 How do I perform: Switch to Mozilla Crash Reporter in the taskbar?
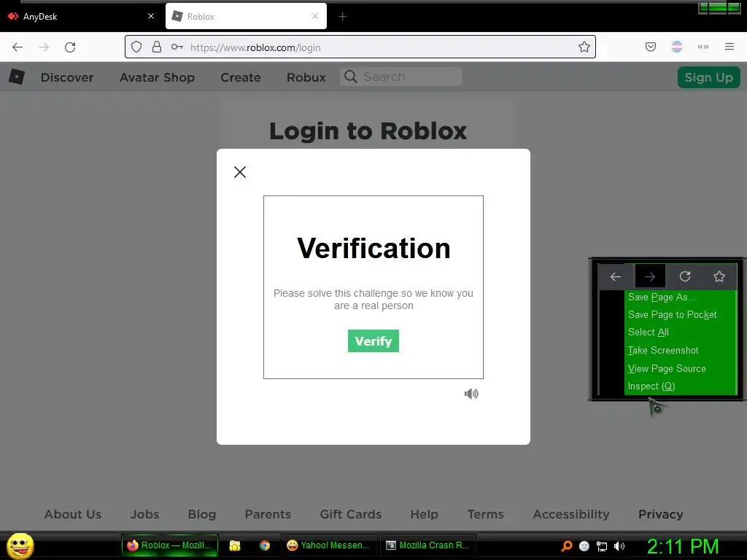click(x=427, y=545)
